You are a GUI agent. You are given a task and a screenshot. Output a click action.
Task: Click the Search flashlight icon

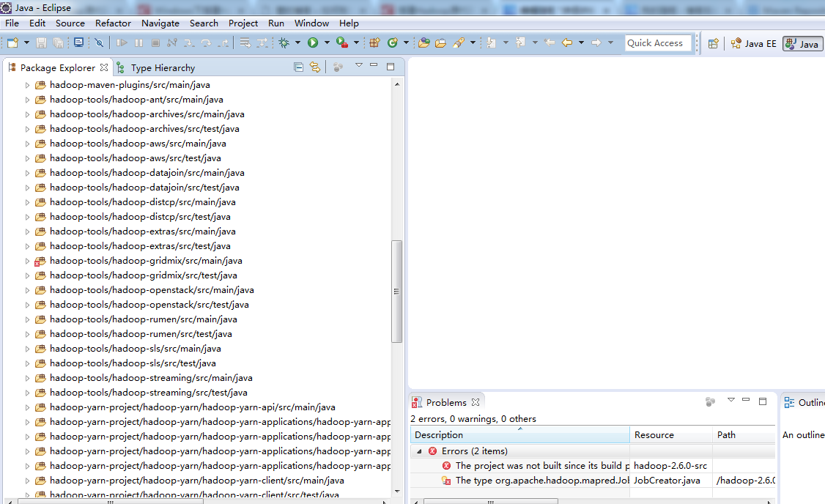coord(459,42)
